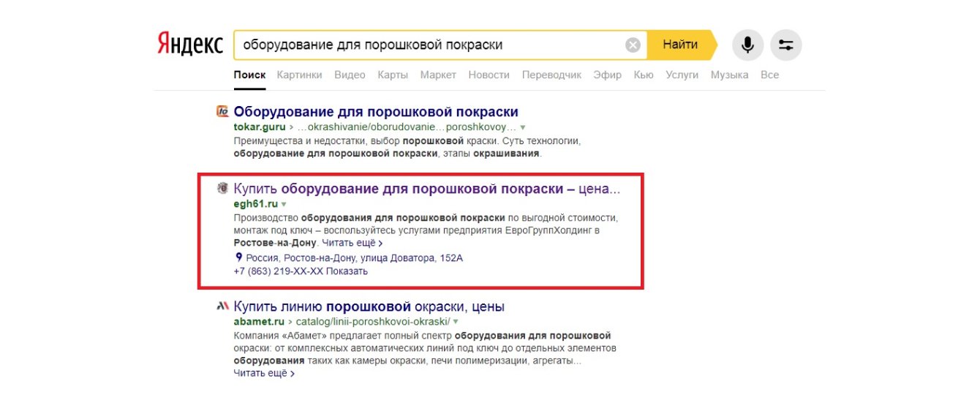
Task: Open the Эфир tab
Action: point(608,75)
